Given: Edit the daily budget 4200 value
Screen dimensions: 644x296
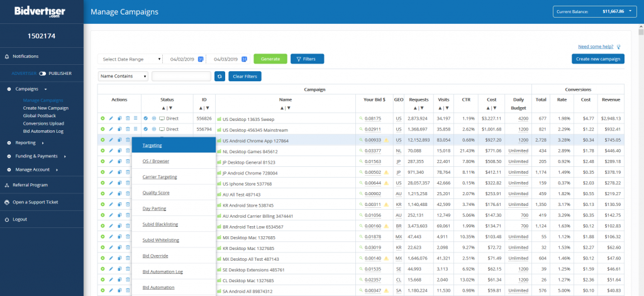Looking at the screenshot, I should 523,118.
